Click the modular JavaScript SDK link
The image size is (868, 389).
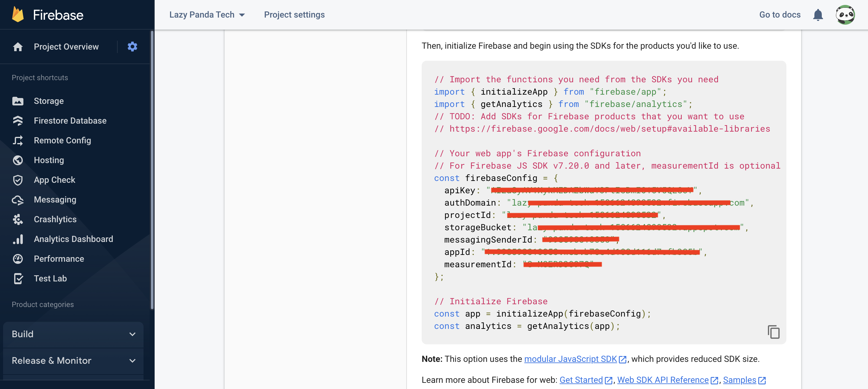coord(570,359)
